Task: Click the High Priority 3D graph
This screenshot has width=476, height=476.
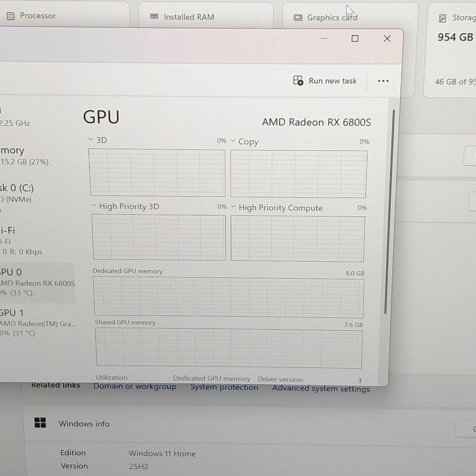Action: [159, 238]
